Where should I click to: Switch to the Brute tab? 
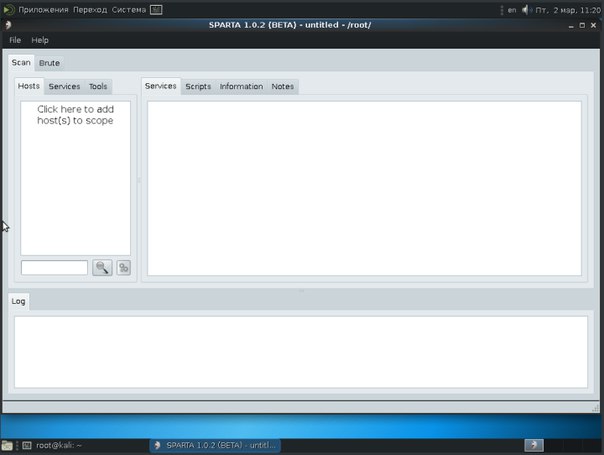(50, 63)
